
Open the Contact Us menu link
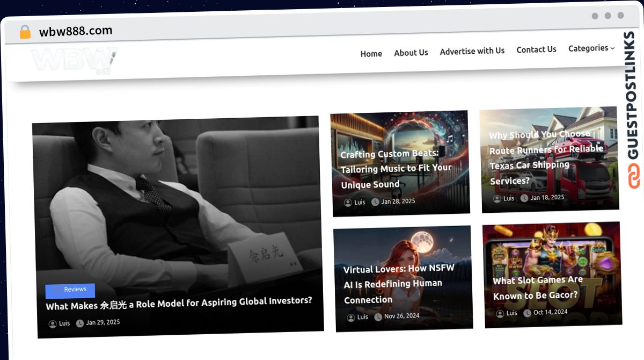(536, 49)
